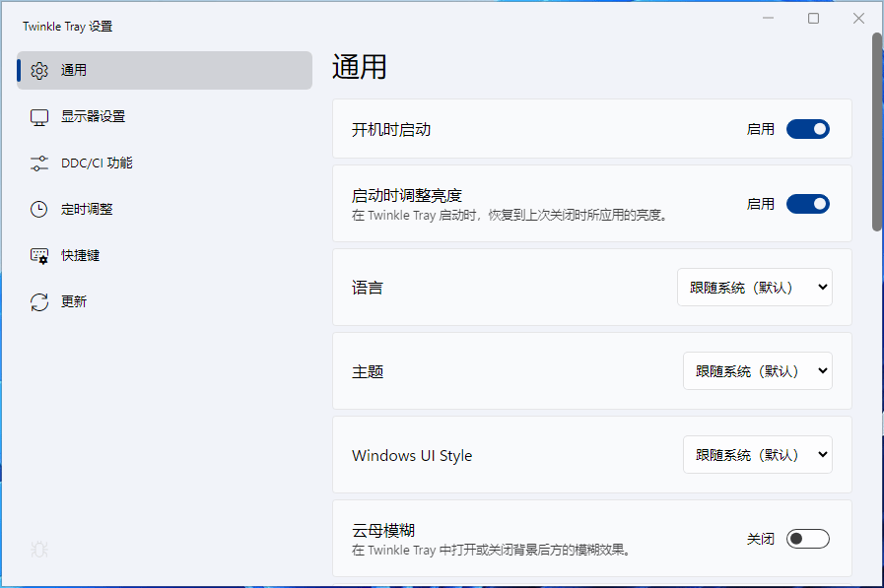Image resolution: width=884 pixels, height=588 pixels.
Task: Click the vertical scrollbar thumb
Action: tap(877, 133)
